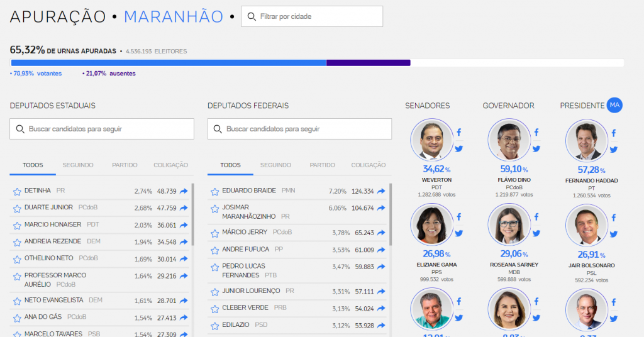Click Deputados Estaduais list scrollbar

tap(192, 214)
